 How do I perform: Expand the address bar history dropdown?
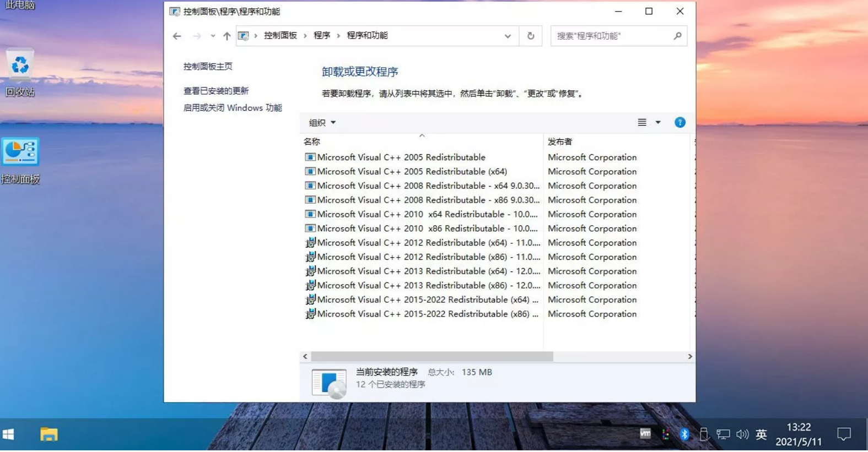(x=508, y=36)
